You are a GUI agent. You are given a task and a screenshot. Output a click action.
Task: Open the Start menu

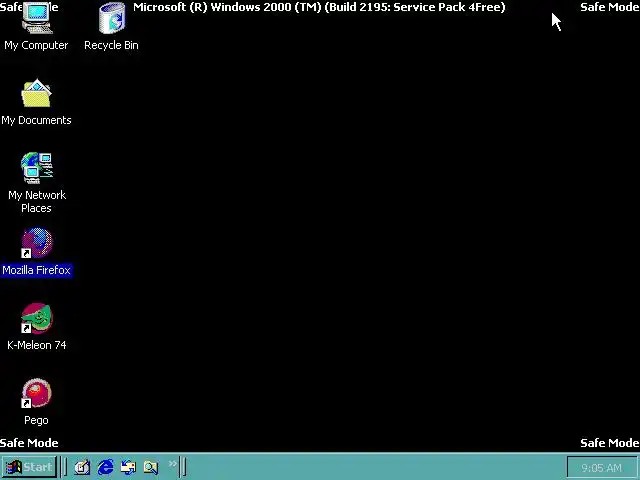29,467
